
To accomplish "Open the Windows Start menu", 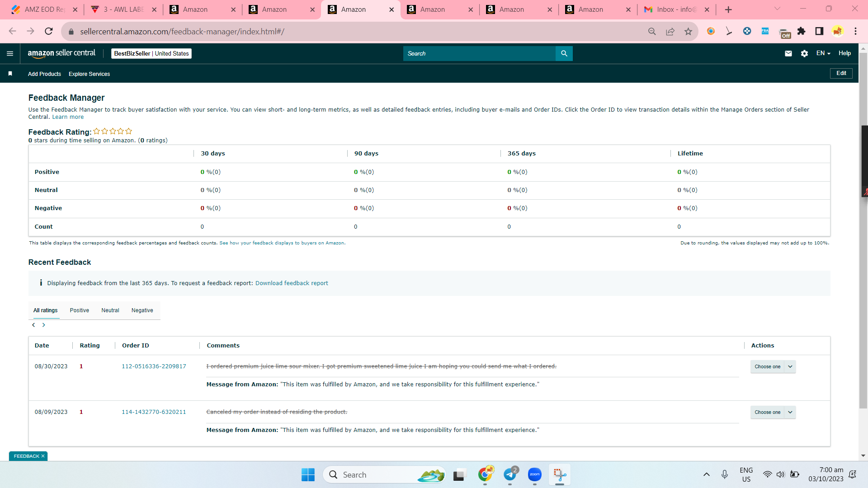I will pos(308,474).
